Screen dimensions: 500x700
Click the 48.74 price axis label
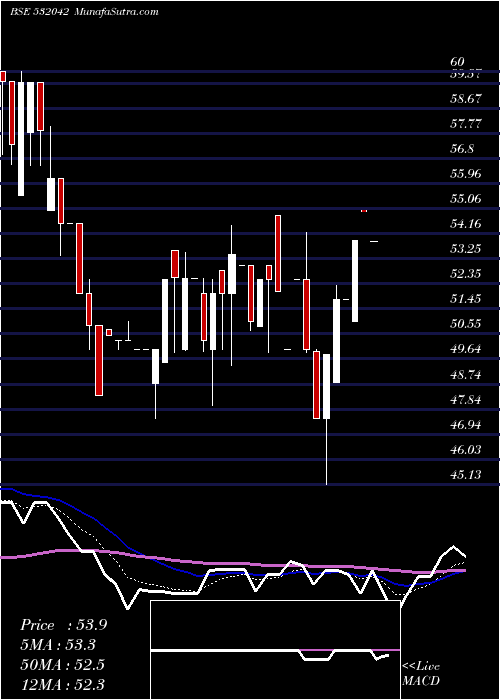point(466,375)
